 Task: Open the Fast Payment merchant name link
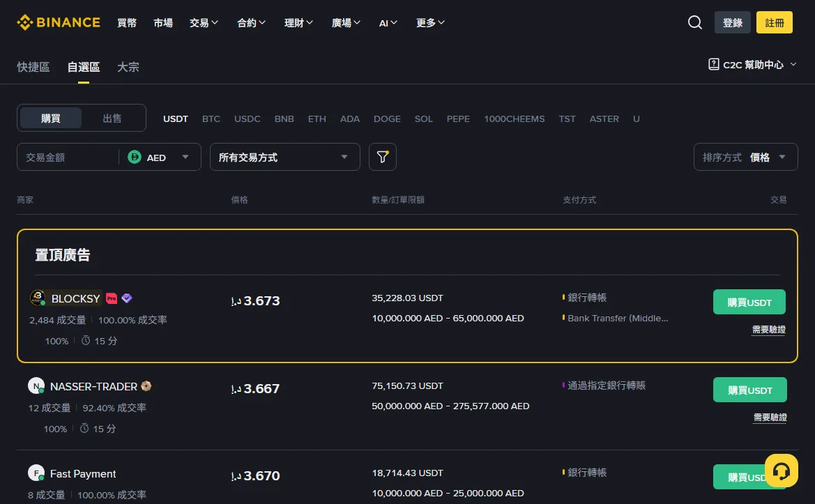(x=83, y=473)
